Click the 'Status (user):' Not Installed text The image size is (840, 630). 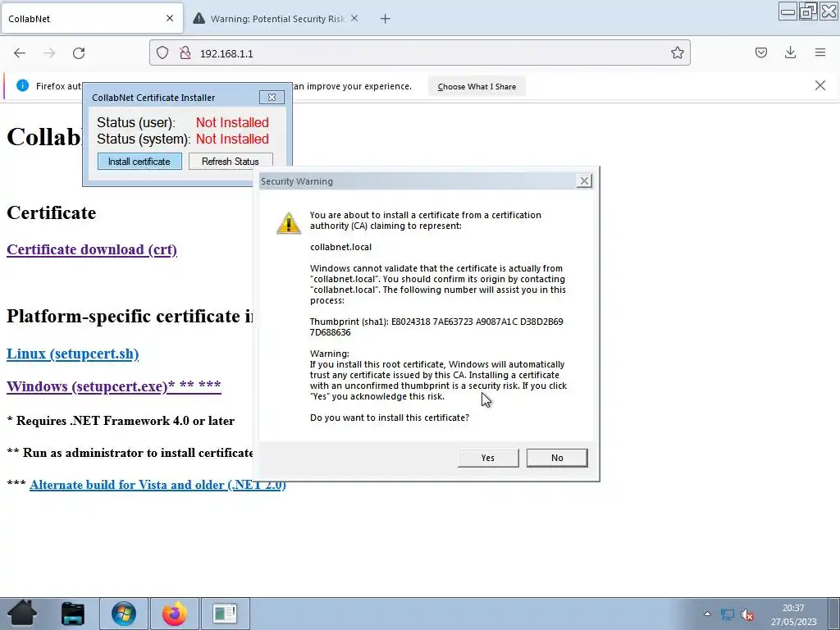tap(232, 123)
